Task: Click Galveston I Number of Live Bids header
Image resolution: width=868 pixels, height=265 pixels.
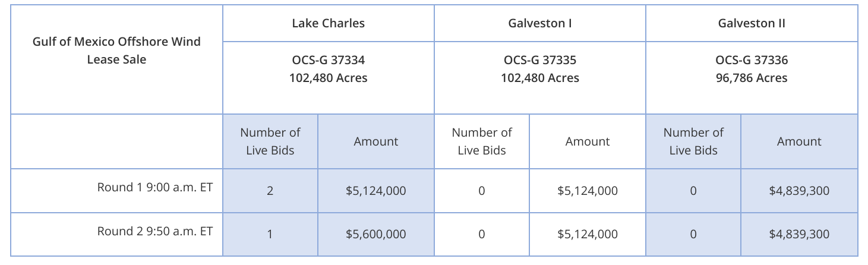Action: coord(481,141)
